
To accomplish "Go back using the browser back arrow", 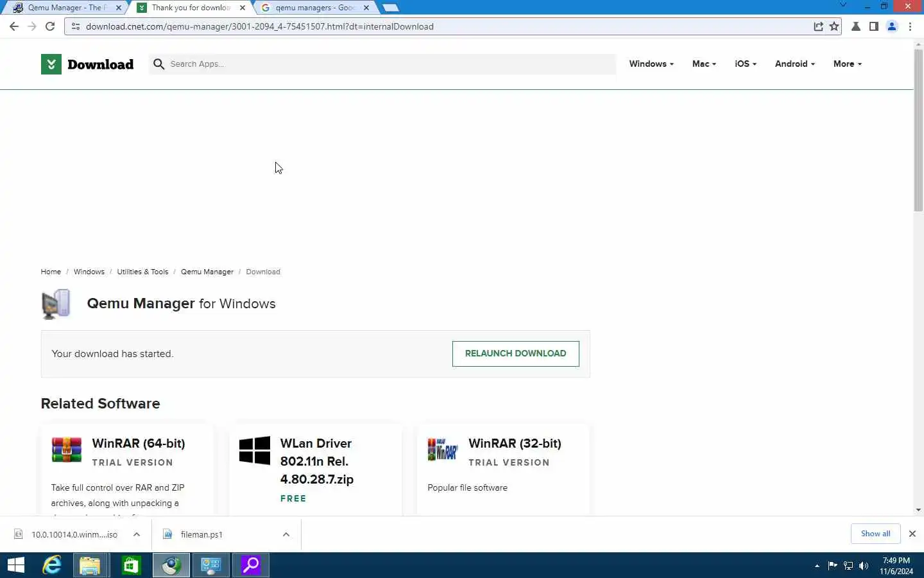I will [x=14, y=26].
